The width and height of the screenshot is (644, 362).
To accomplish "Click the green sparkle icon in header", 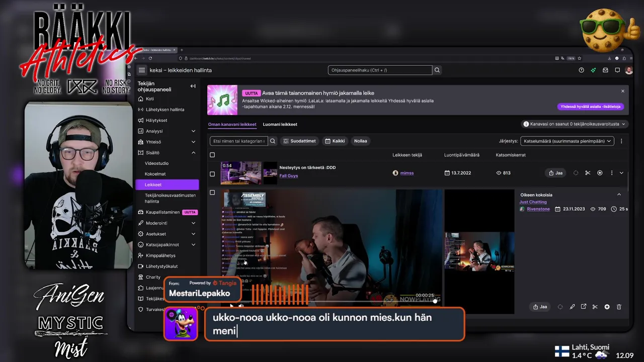I will pyautogui.click(x=593, y=70).
